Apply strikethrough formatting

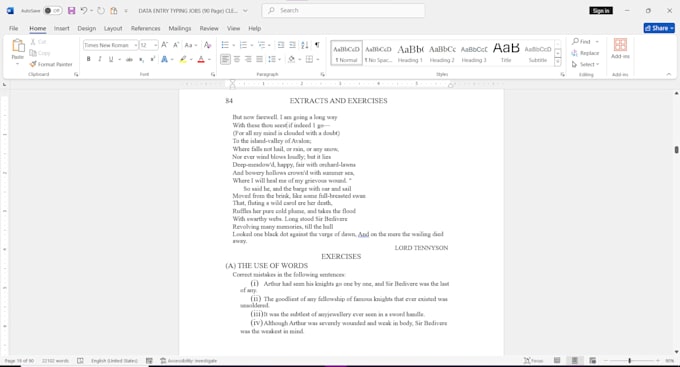coord(129,59)
